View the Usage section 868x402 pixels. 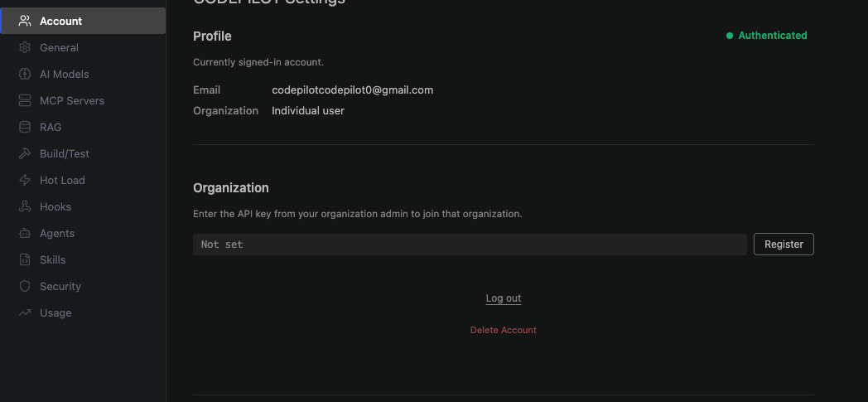click(83, 313)
